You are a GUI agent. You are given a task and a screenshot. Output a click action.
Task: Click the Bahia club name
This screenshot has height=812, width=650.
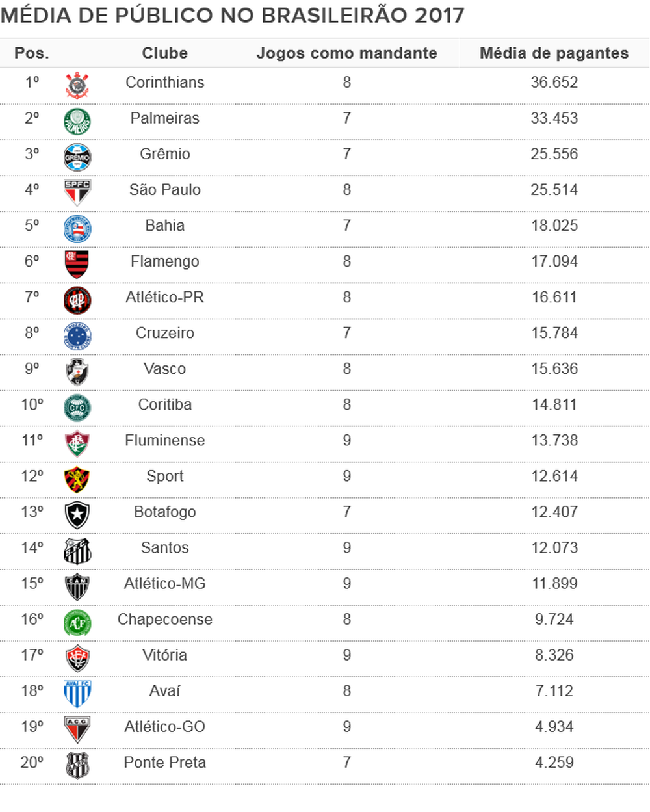coord(165,226)
